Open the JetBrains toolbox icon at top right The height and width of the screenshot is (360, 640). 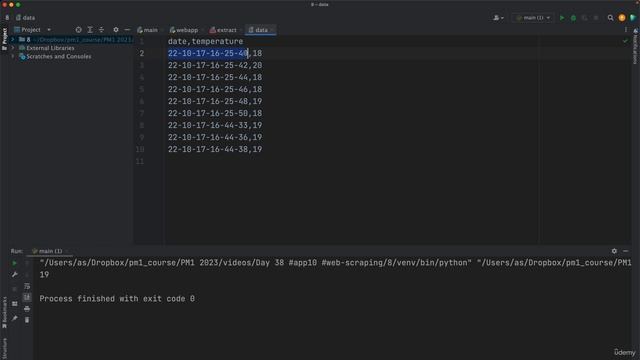coord(633,18)
